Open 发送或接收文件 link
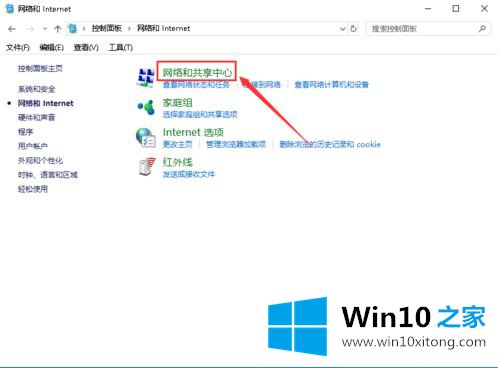This screenshot has height=368, width=498. 189,174
